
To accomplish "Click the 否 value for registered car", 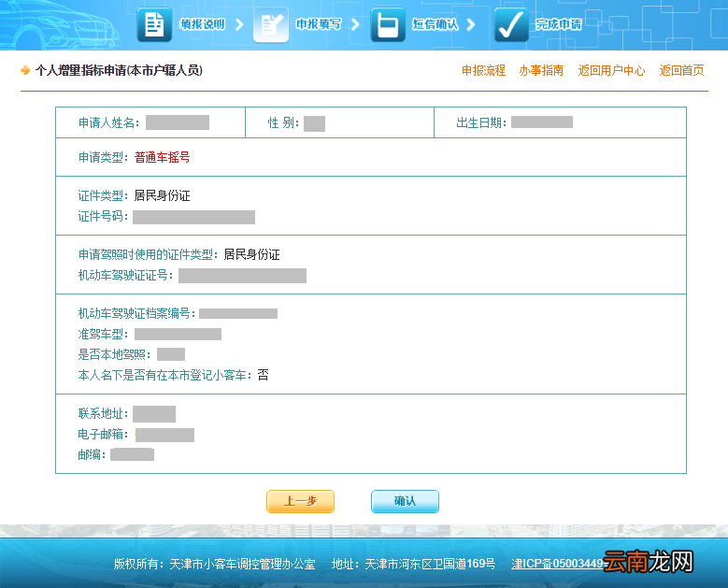I will (263, 375).
